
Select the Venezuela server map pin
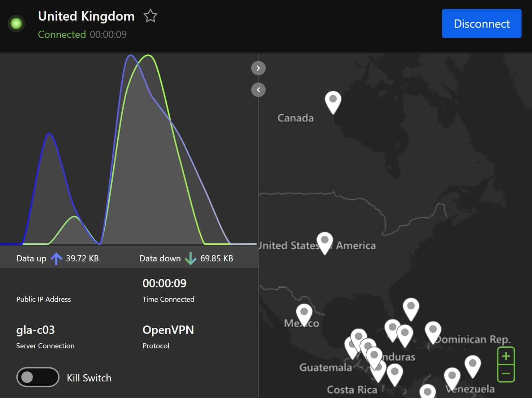(452, 379)
